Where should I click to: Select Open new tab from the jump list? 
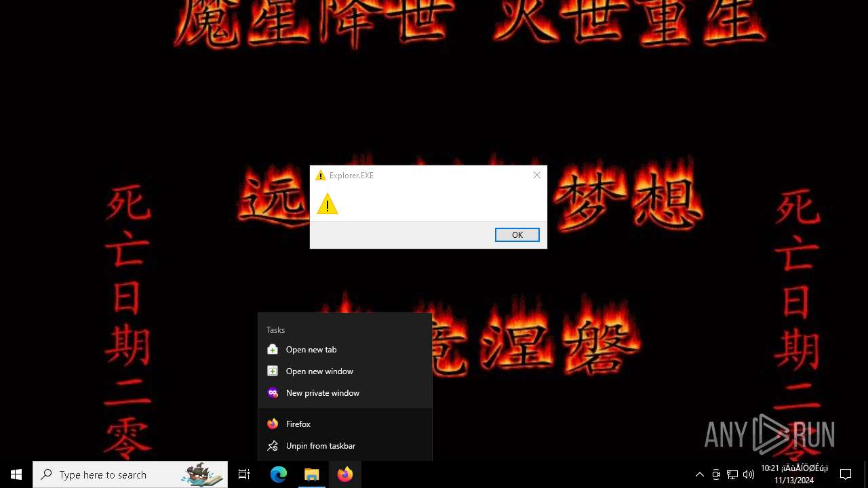[345, 350]
